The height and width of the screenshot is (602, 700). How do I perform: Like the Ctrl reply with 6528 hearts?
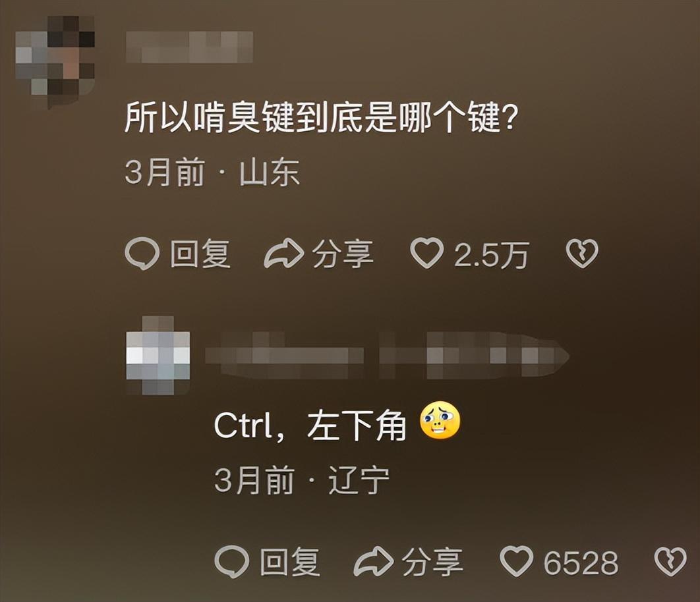(x=516, y=561)
